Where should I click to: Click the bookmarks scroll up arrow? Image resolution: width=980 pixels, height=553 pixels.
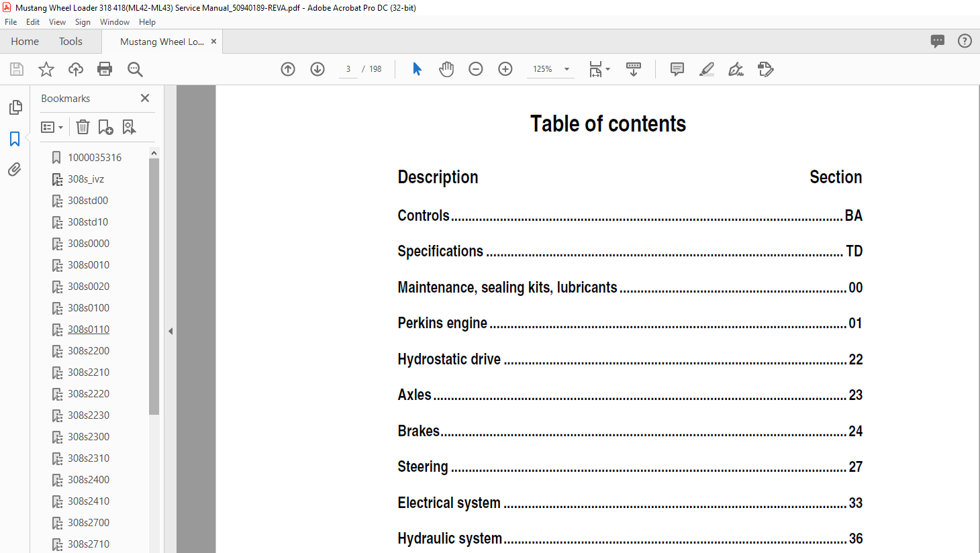coord(154,153)
